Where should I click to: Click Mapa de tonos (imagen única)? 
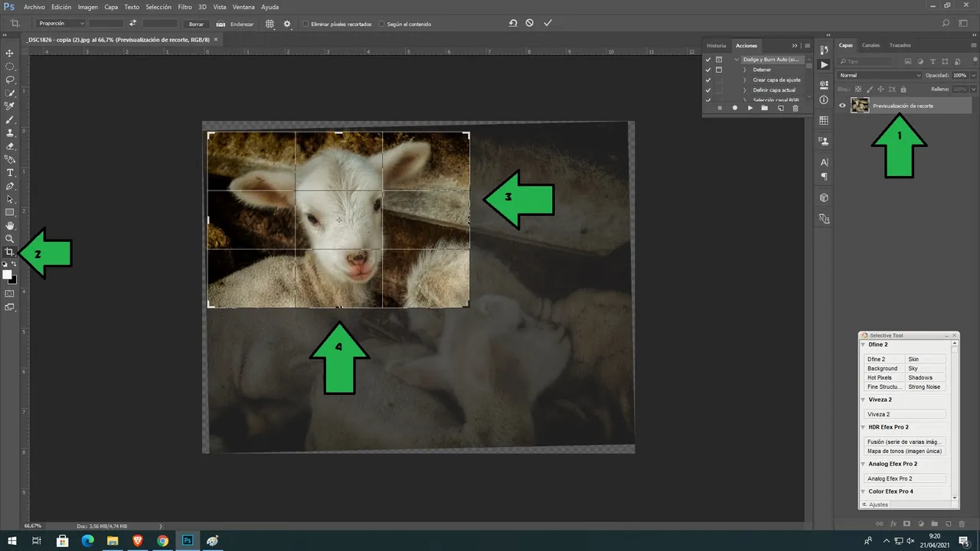pos(905,452)
